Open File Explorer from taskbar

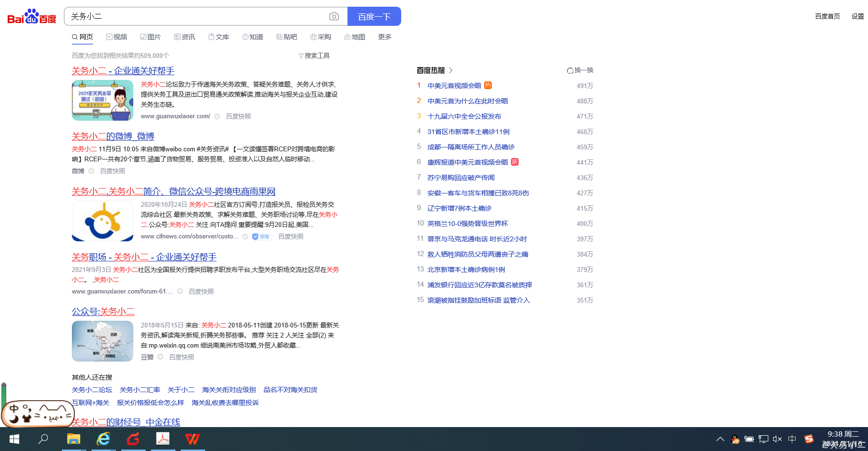click(73, 439)
